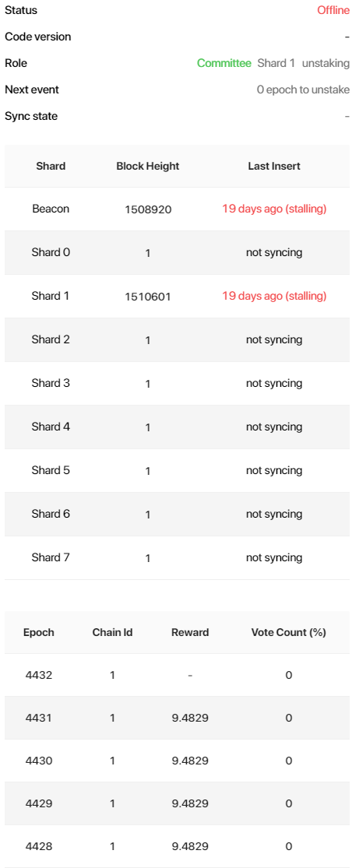Click the Last Insert column header
Image resolution: width=352 pixels, height=868 pixels.
pos(274,166)
